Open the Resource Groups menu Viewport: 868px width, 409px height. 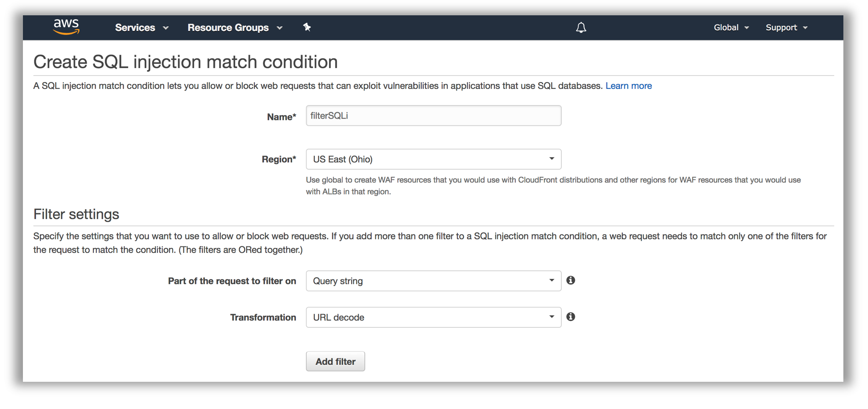(x=235, y=28)
